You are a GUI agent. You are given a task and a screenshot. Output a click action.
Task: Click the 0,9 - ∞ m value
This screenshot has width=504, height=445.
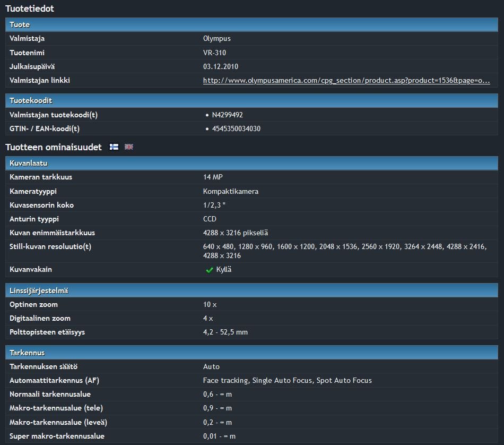click(218, 408)
